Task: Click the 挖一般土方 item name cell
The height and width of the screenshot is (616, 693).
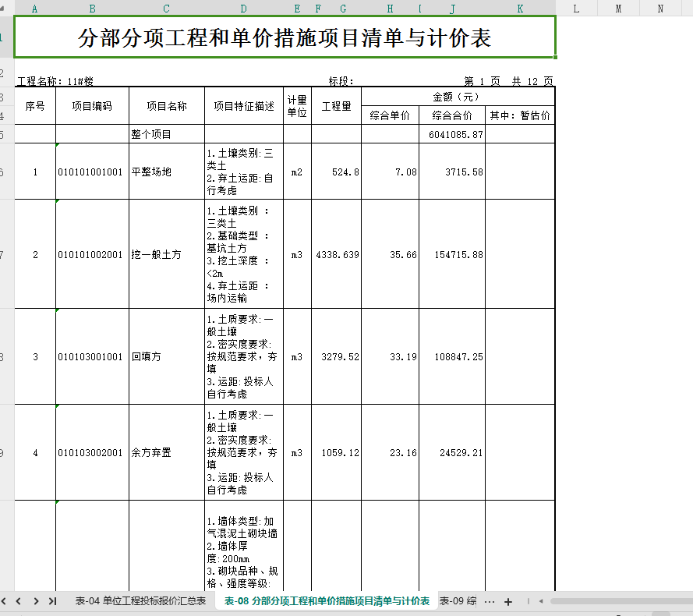Action: (x=167, y=254)
